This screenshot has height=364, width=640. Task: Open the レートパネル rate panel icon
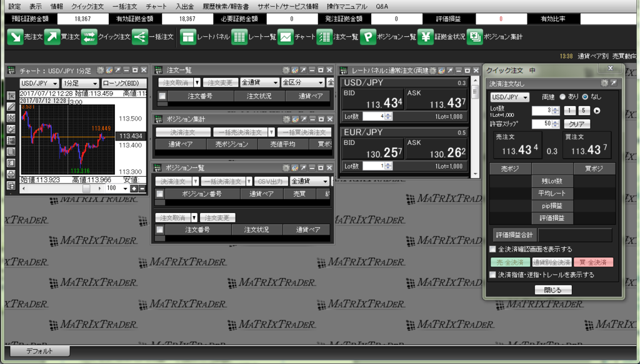coord(188,37)
